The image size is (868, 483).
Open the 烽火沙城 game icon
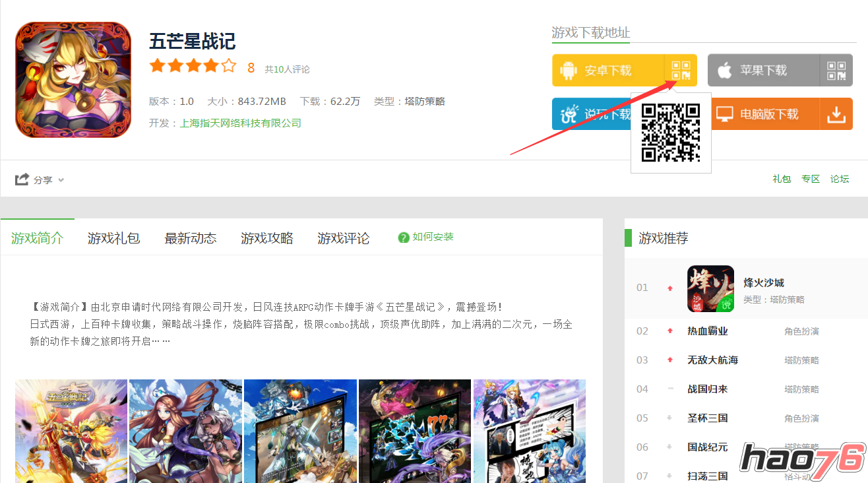(x=710, y=289)
